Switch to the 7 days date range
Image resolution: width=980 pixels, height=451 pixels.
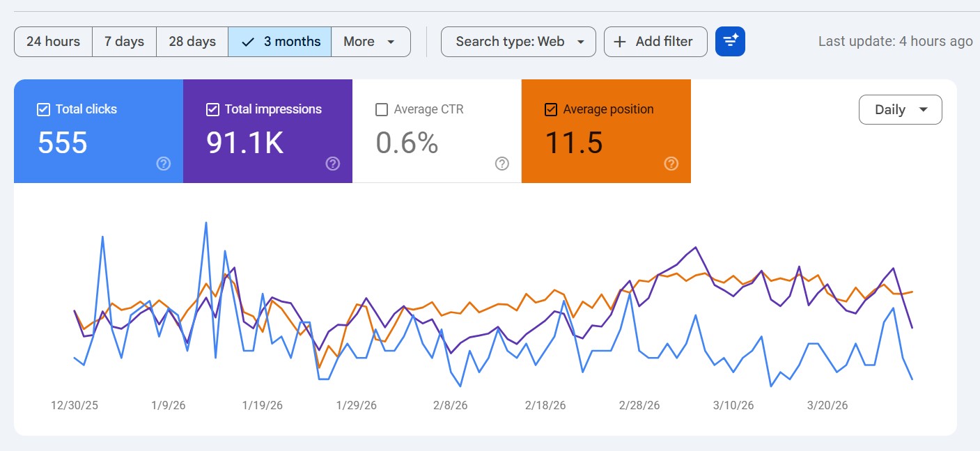click(124, 42)
